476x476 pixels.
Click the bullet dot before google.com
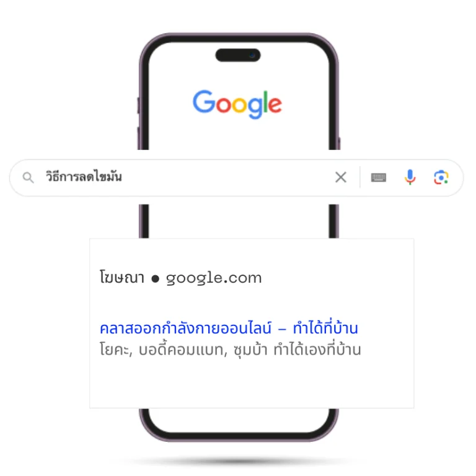[155, 279]
